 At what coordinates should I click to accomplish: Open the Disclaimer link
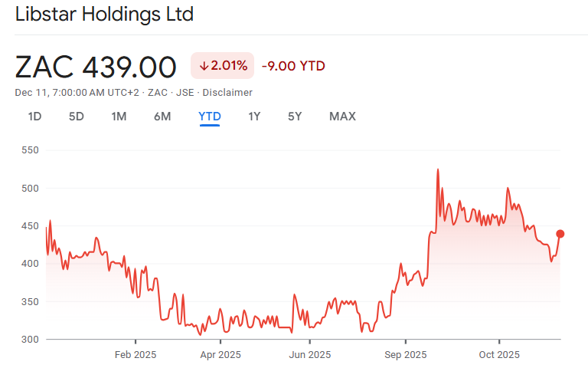pos(227,92)
